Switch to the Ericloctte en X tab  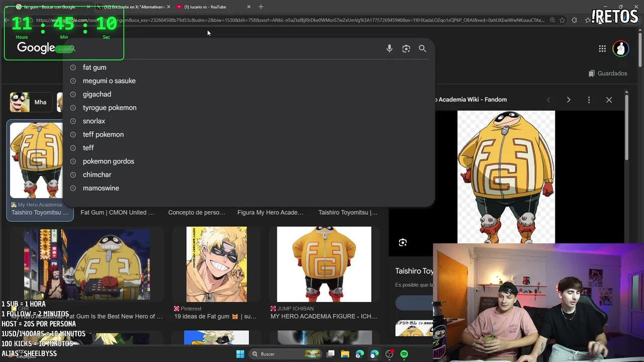click(134, 7)
